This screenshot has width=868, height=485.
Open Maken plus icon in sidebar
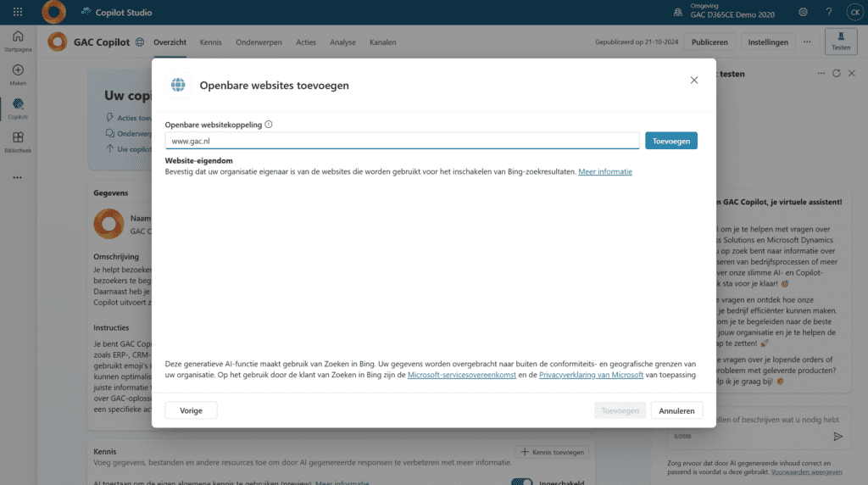tap(18, 75)
